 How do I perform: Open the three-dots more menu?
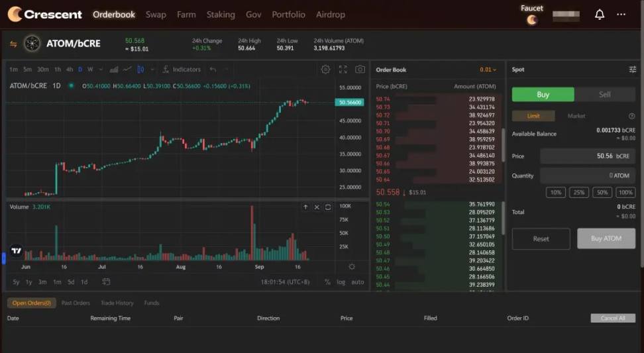[621, 15]
